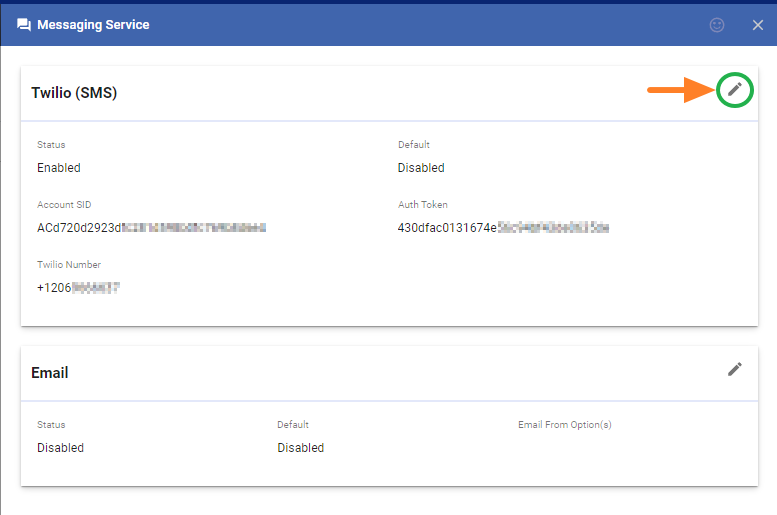
Task: Click the Auth Token value starting 430dfac0131674e
Action: pos(503,228)
